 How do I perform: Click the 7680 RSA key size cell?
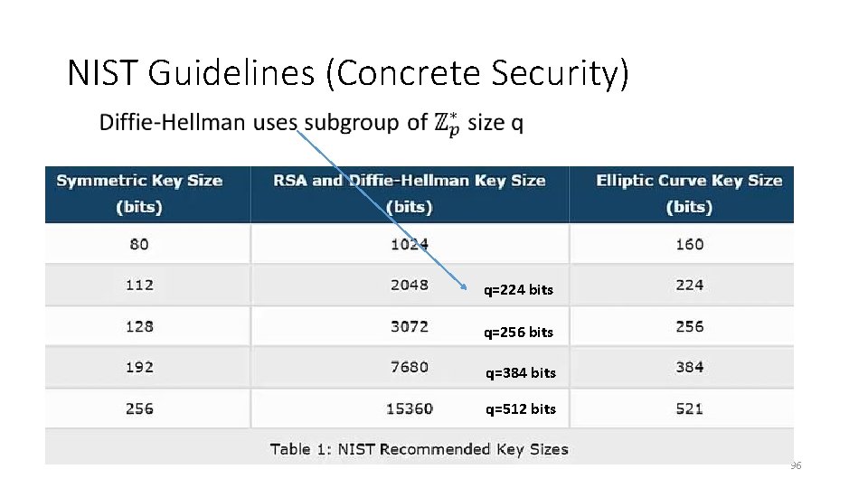pos(410,367)
